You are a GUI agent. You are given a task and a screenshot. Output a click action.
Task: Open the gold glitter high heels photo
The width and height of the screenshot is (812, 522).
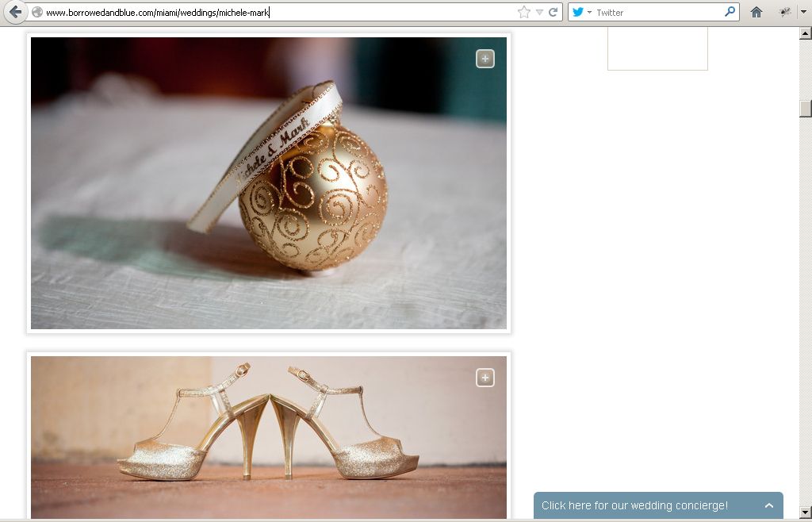pyautogui.click(x=269, y=438)
